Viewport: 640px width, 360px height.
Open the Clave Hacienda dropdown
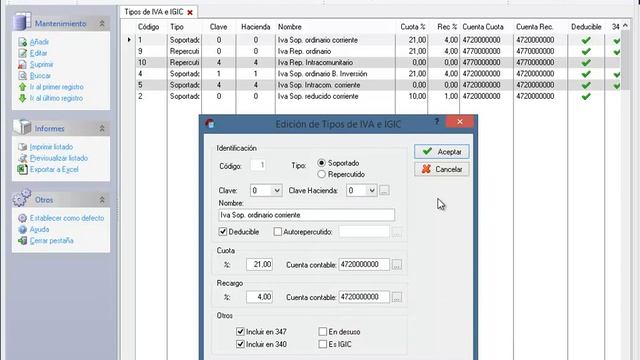point(371,191)
